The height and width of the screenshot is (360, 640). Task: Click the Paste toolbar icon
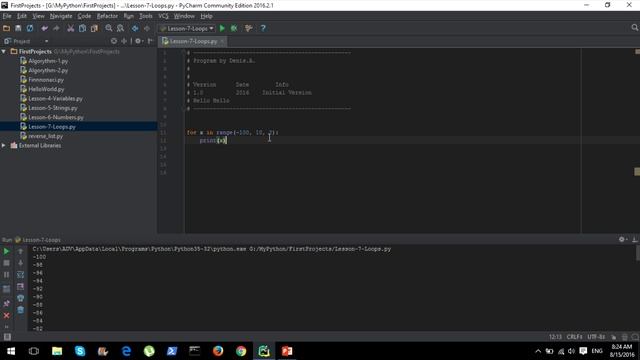pyautogui.click(x=94, y=29)
